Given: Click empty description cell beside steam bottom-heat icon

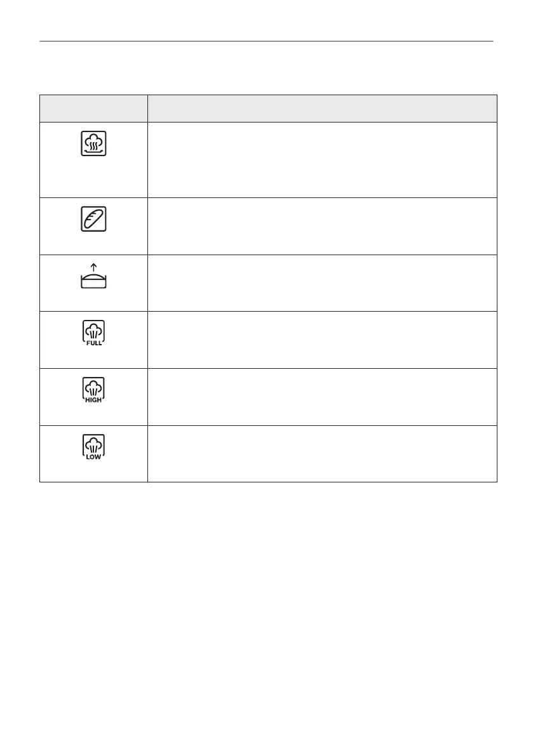Looking at the screenshot, I should click(x=322, y=159).
